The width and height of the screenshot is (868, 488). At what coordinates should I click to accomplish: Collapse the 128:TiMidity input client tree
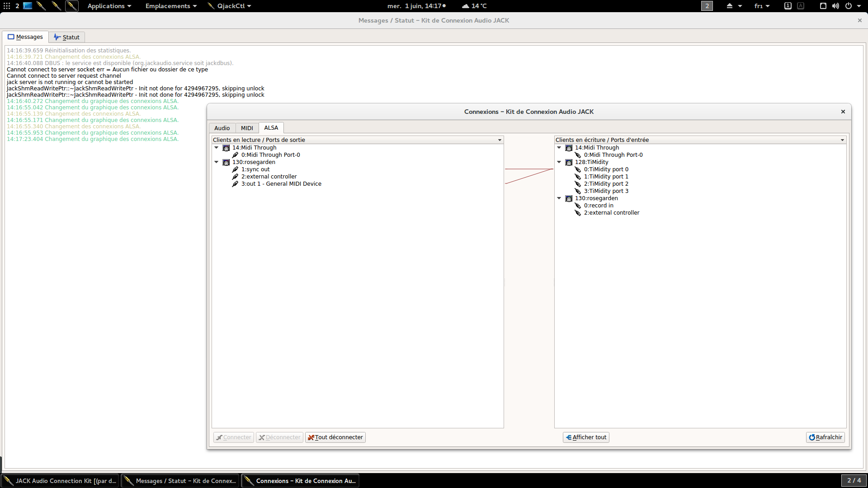pyautogui.click(x=559, y=162)
